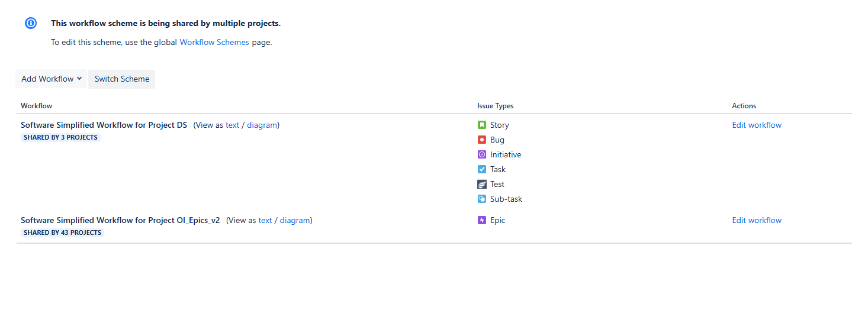
Task: Click Software Simplified Workflow for Project OI_Epics_v2 title
Action: pyautogui.click(x=120, y=220)
